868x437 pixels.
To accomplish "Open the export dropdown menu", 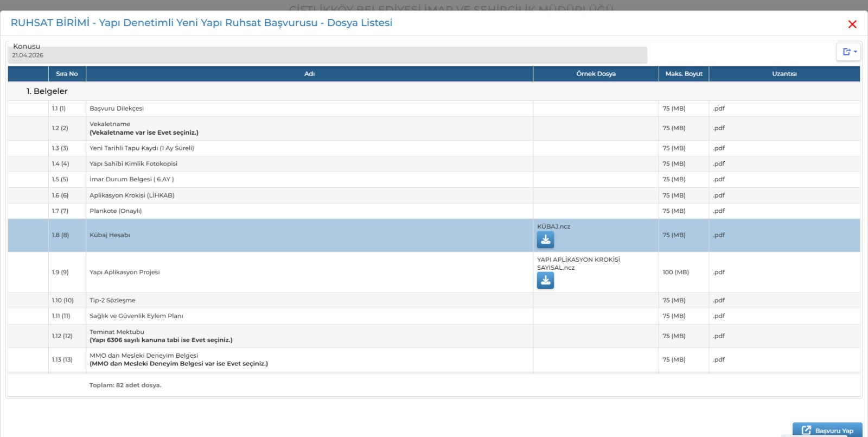I will pyautogui.click(x=848, y=52).
